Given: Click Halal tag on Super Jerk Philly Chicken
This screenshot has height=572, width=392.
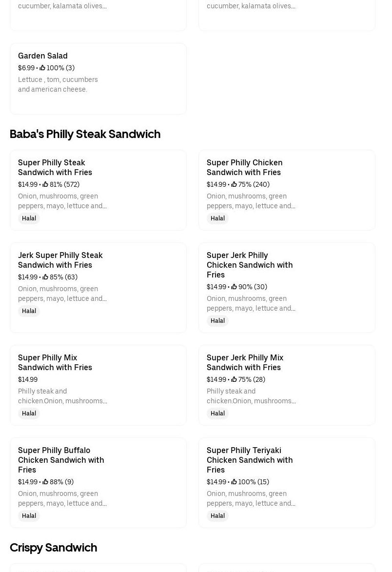Looking at the screenshot, I should click(x=217, y=321).
